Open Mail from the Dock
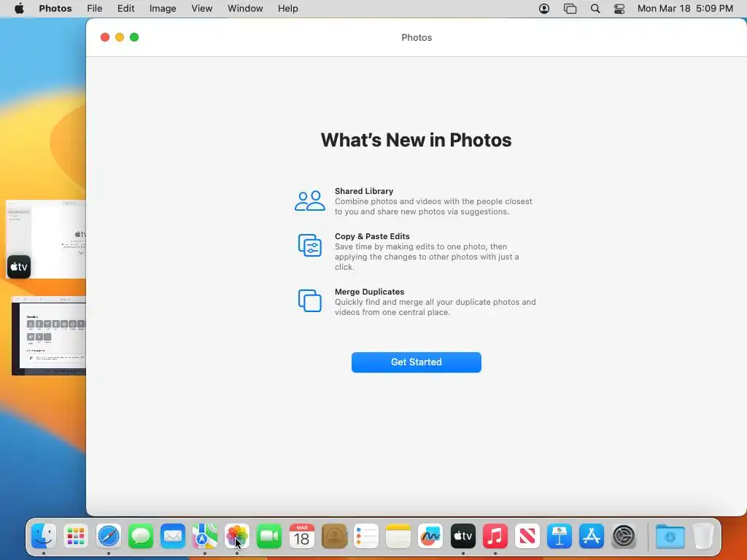The width and height of the screenshot is (747, 560). click(172, 536)
